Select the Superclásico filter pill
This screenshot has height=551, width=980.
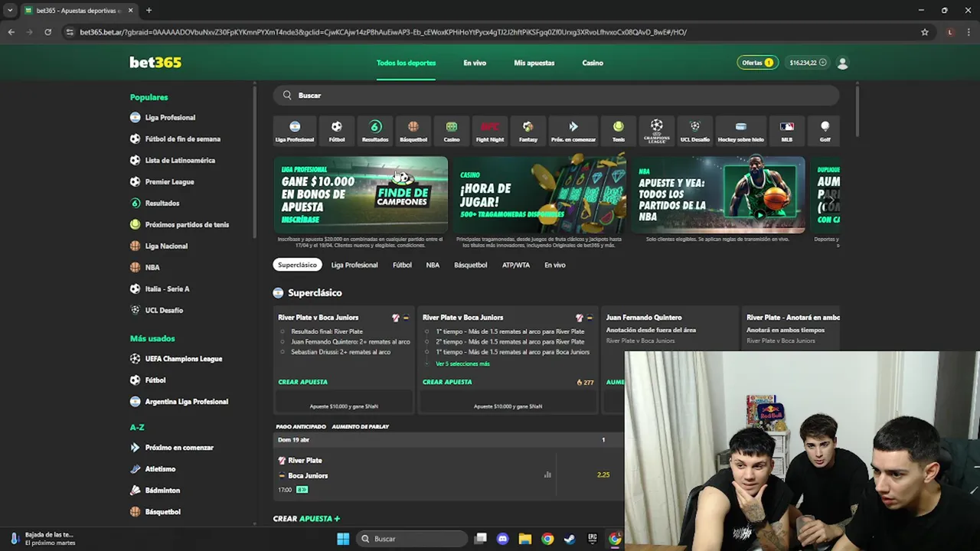point(297,265)
